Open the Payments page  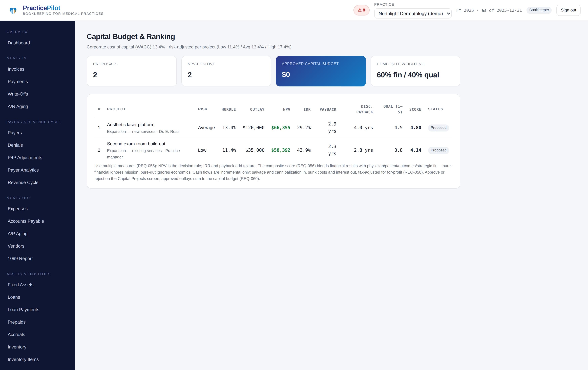pos(18,82)
